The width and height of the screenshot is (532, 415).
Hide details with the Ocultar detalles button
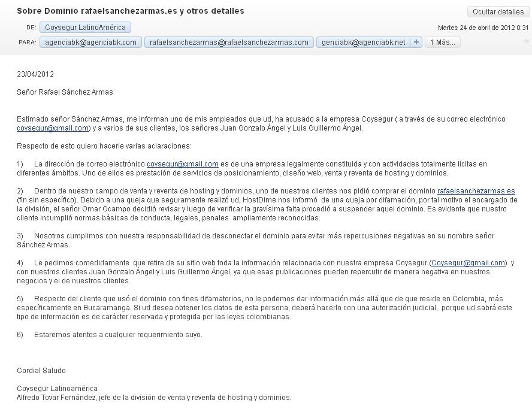(x=498, y=12)
